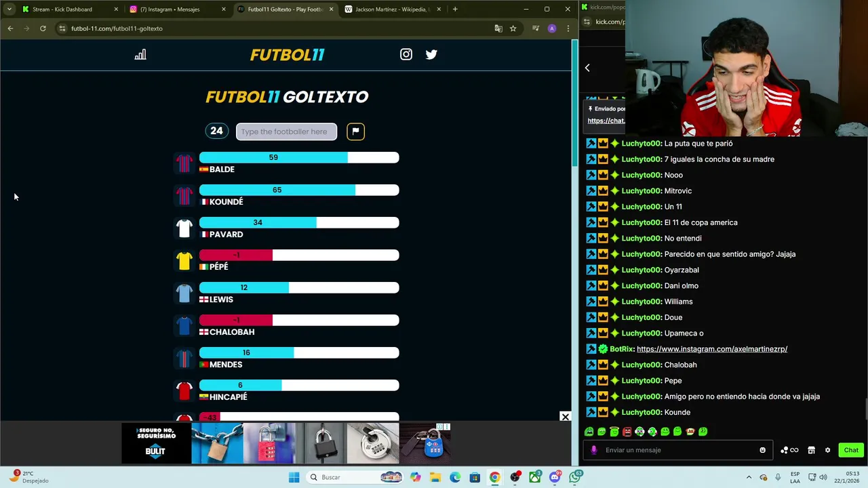Open the media control toolbar icon
Image resolution: width=868 pixels, height=488 pixels.
[536, 28]
